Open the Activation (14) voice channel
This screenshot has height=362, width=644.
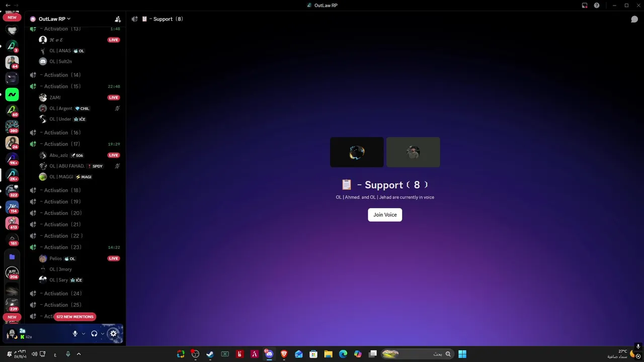[74, 75]
